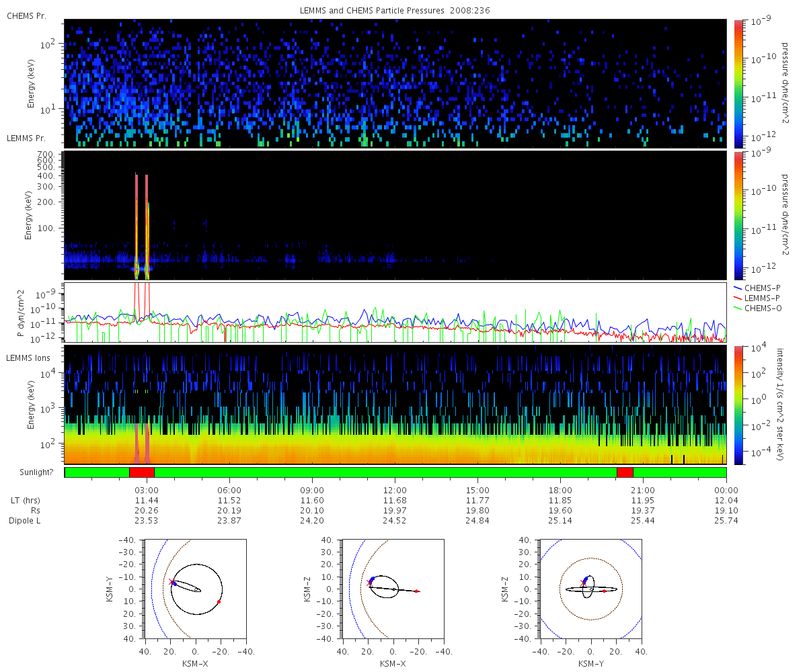Click the 06:00 time axis label

[x=229, y=490]
